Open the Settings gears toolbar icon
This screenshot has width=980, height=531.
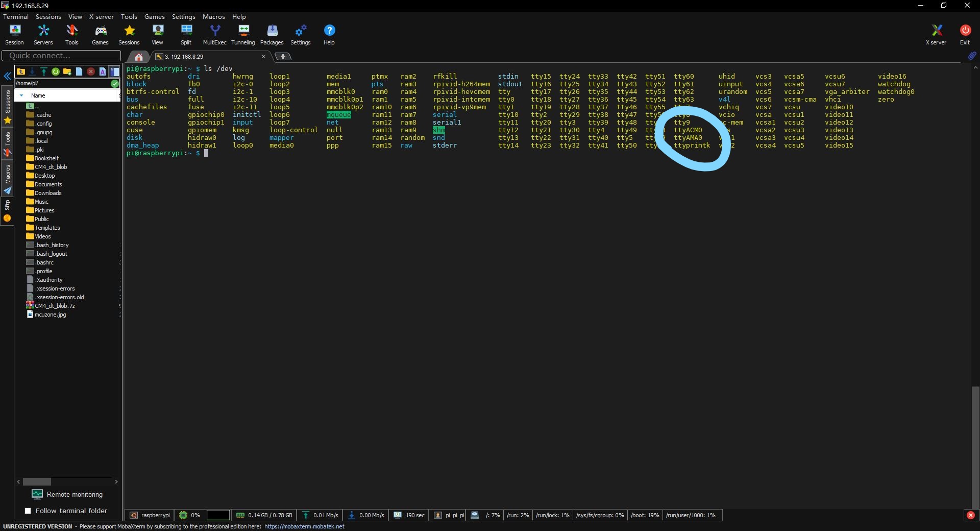pos(301,35)
